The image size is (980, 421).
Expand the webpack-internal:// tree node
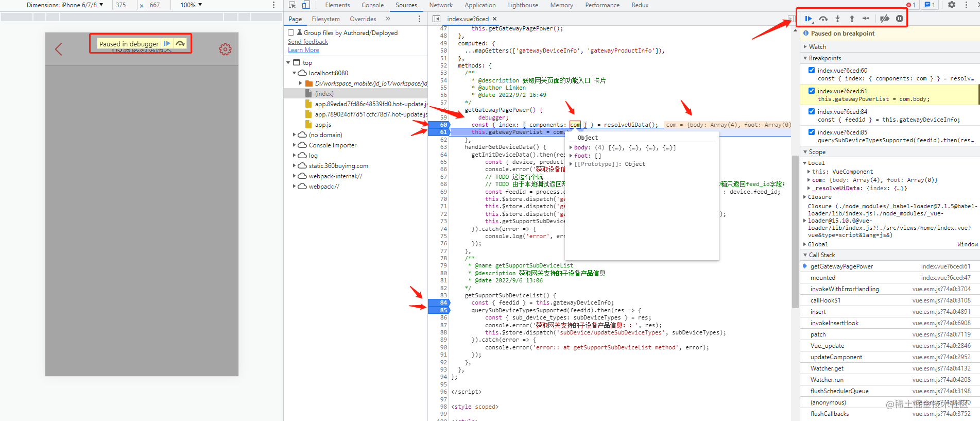tap(295, 176)
